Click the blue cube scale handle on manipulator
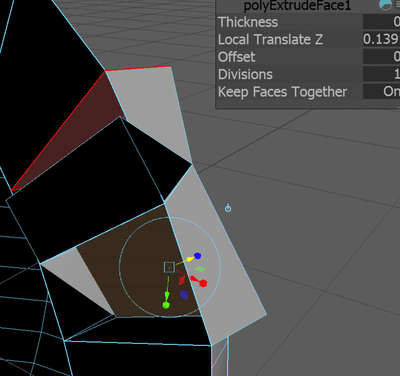 pos(198,256)
